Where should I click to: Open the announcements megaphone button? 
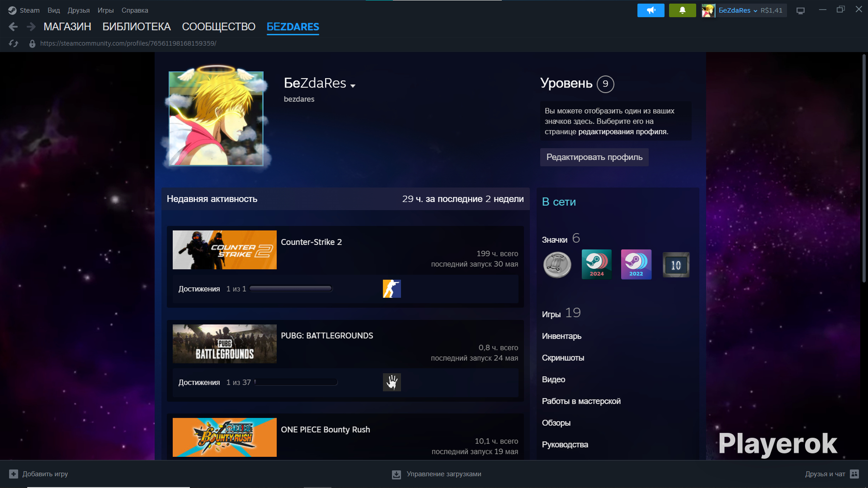(x=651, y=10)
